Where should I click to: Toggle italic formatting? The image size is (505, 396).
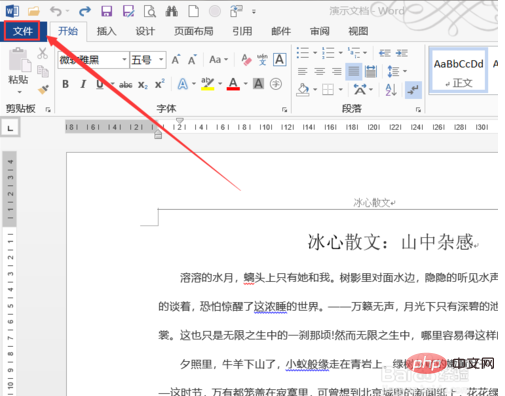(83, 84)
